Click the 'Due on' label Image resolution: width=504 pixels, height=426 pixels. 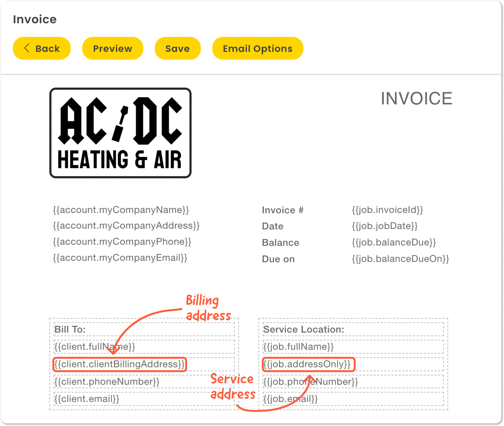pos(278,259)
